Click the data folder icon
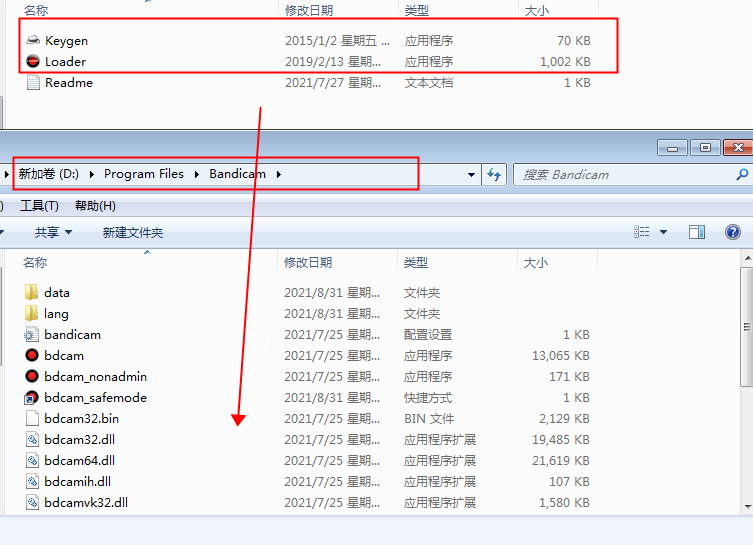Screen dimensions: 753x545 [x=32, y=293]
